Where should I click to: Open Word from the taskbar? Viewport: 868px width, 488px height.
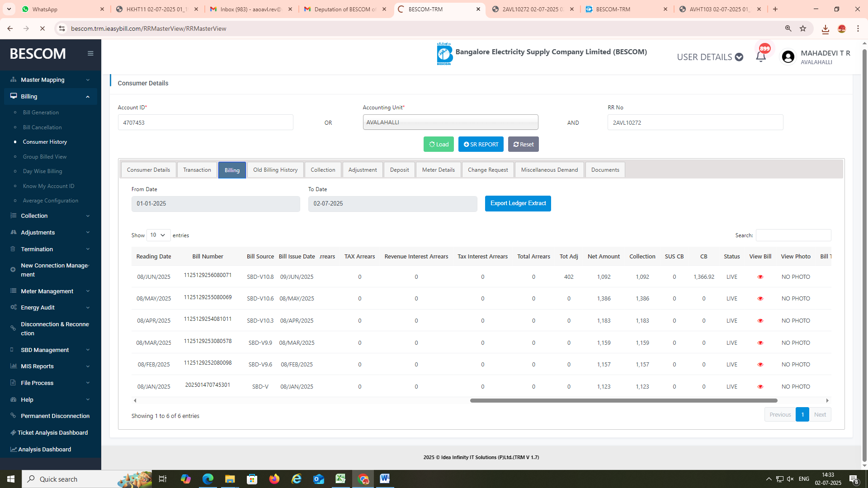[385, 479]
